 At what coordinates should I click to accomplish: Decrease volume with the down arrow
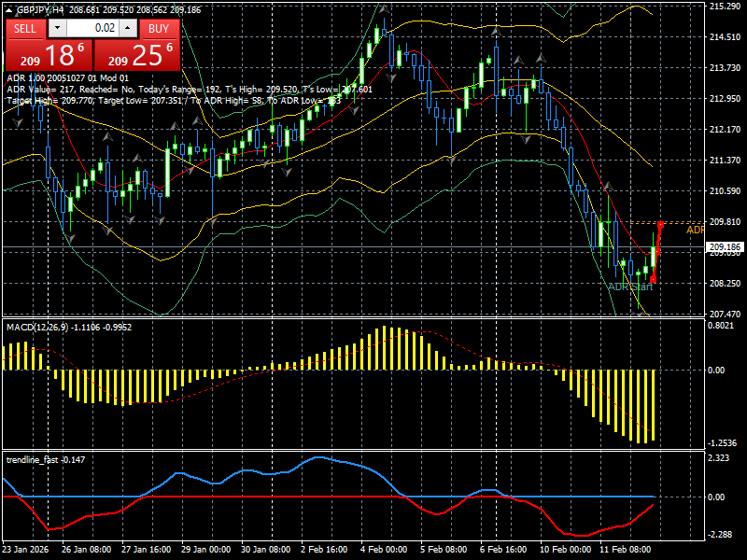click(57, 28)
